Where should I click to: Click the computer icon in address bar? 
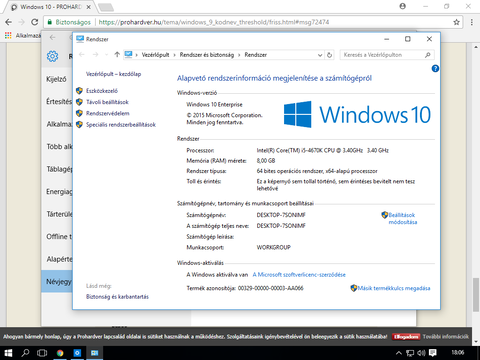128,55
